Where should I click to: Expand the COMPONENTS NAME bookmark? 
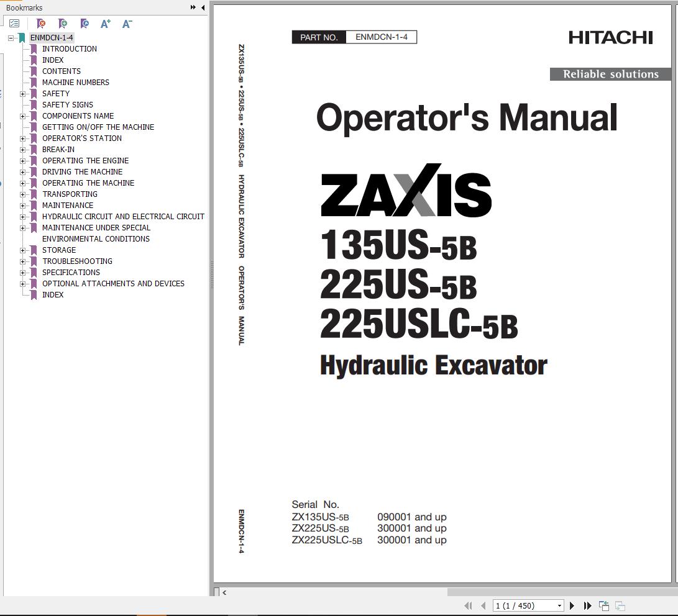22,116
